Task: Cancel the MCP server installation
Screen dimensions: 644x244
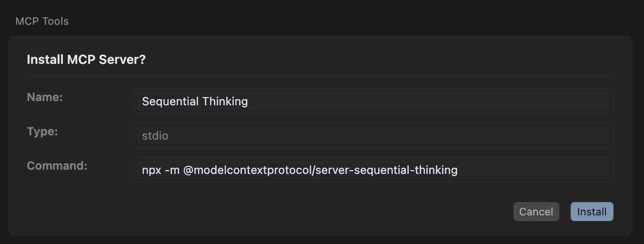Action: [x=536, y=212]
